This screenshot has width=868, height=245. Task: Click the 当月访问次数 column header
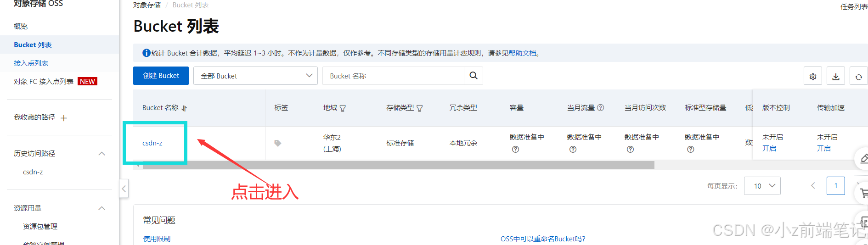[645, 107]
